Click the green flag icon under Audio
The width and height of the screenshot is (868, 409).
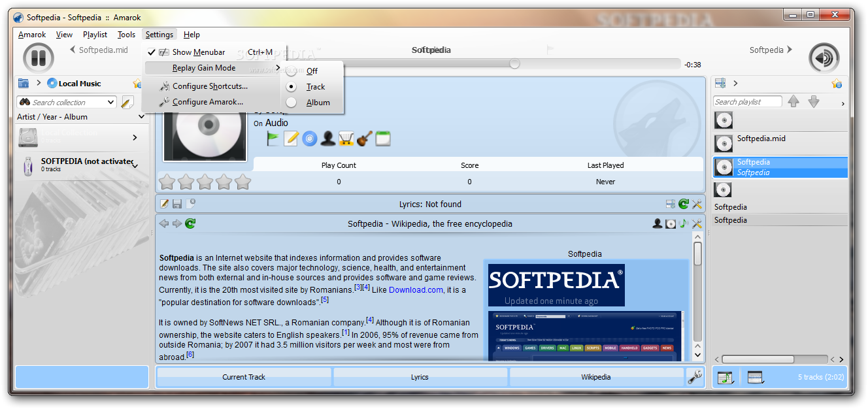click(x=273, y=138)
